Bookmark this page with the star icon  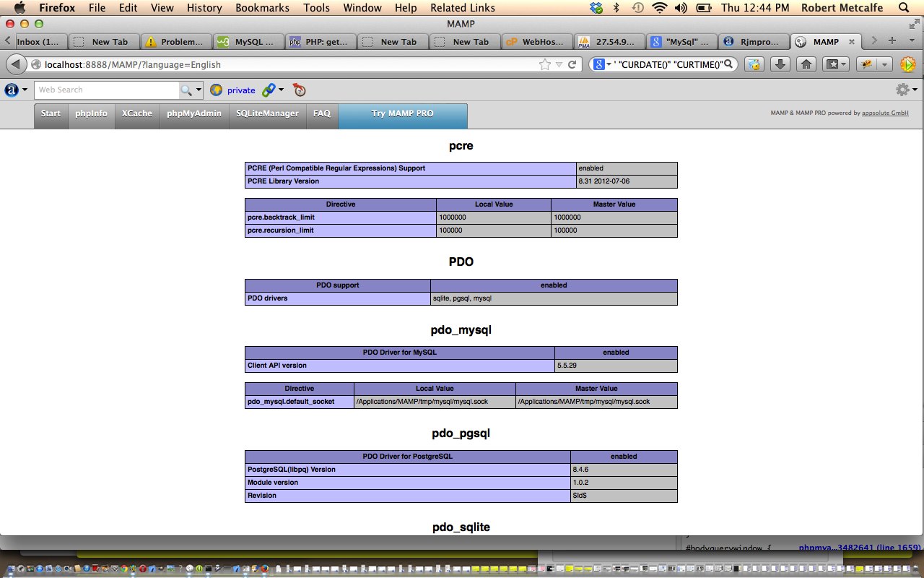tap(545, 64)
